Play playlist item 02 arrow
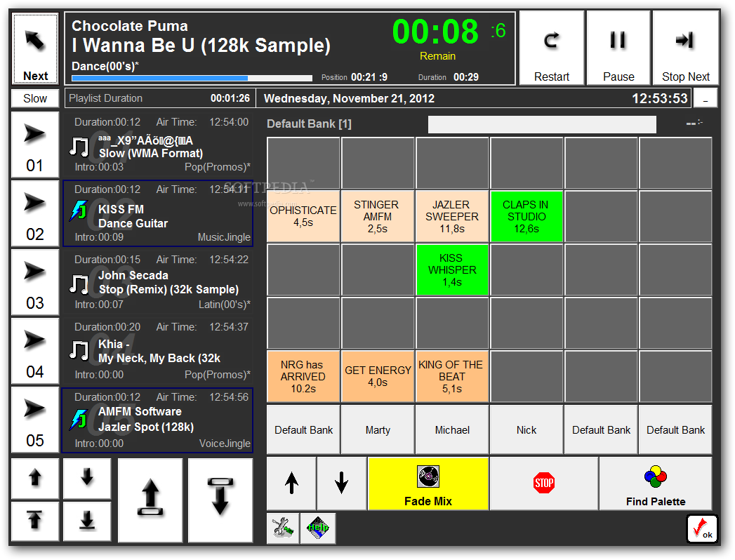Image resolution: width=735 pixels, height=560 pixels. (35, 214)
